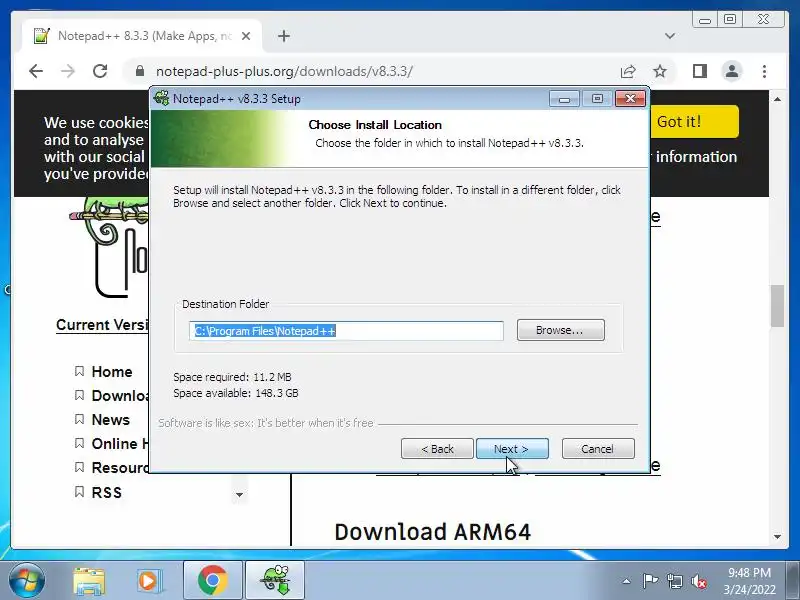Viewport: 800px width, 600px height.
Task: Click the Download ARM64 heading
Action: point(433,532)
